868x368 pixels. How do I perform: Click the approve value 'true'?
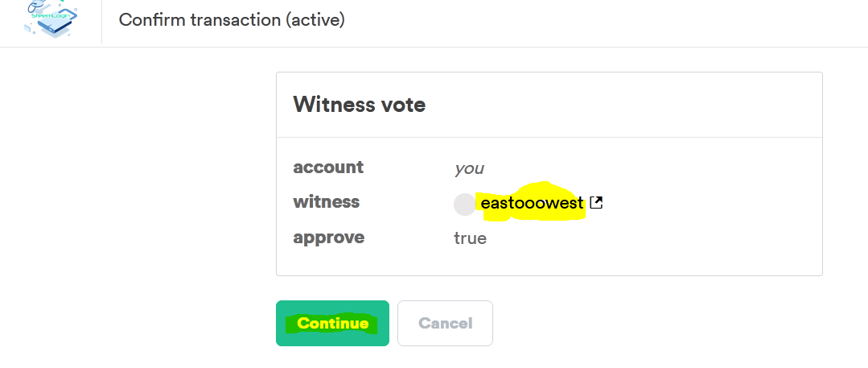470,238
